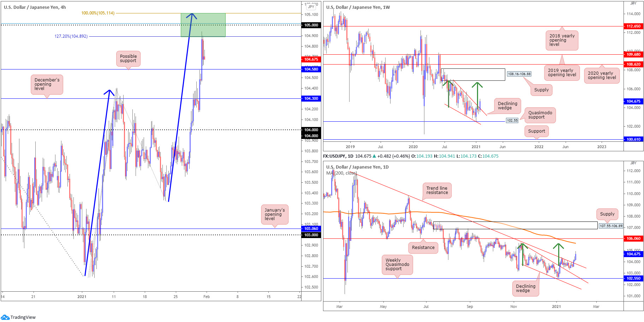Click the 'Trend line resistance' callout

pos(437,190)
